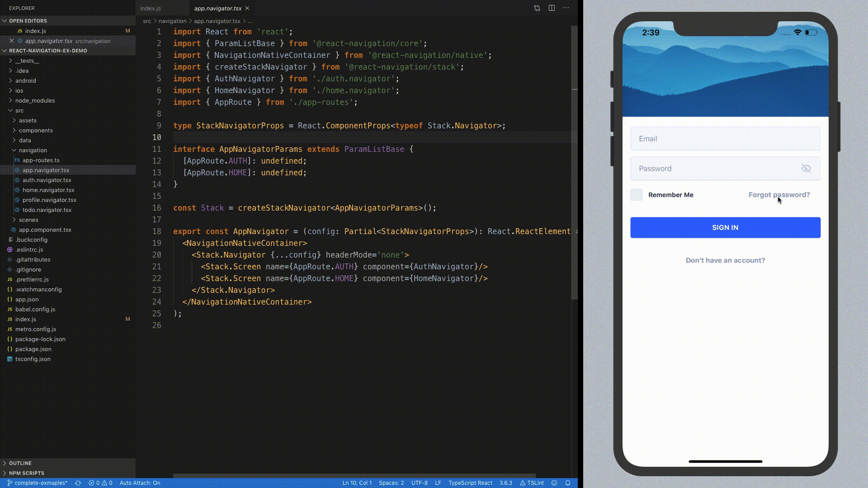
Task: Switch to the index.js tab
Action: point(150,8)
